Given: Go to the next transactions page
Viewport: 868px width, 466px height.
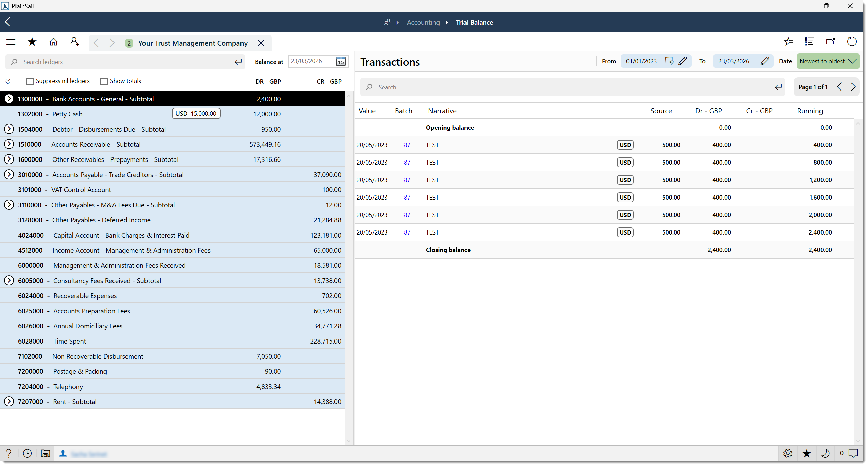Looking at the screenshot, I should click(x=854, y=87).
